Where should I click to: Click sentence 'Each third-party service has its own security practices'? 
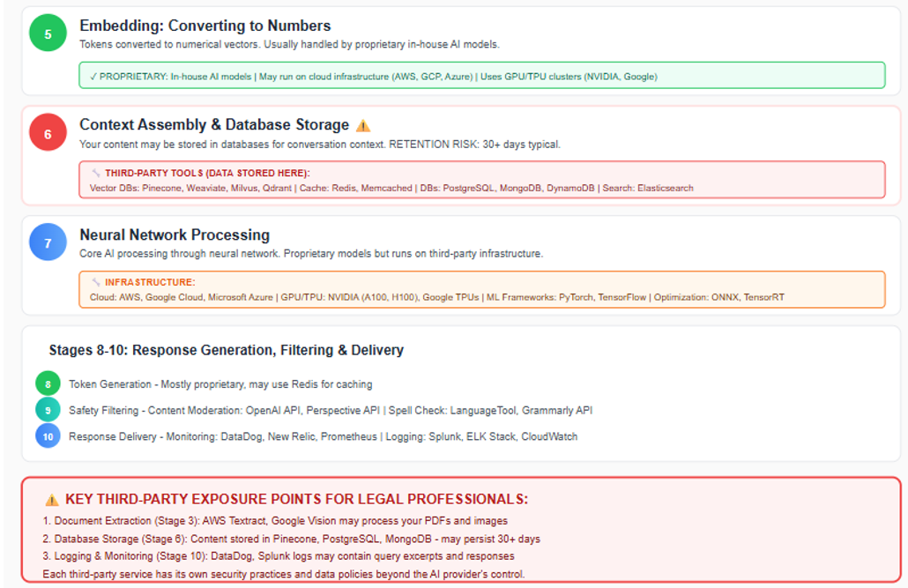(284, 574)
